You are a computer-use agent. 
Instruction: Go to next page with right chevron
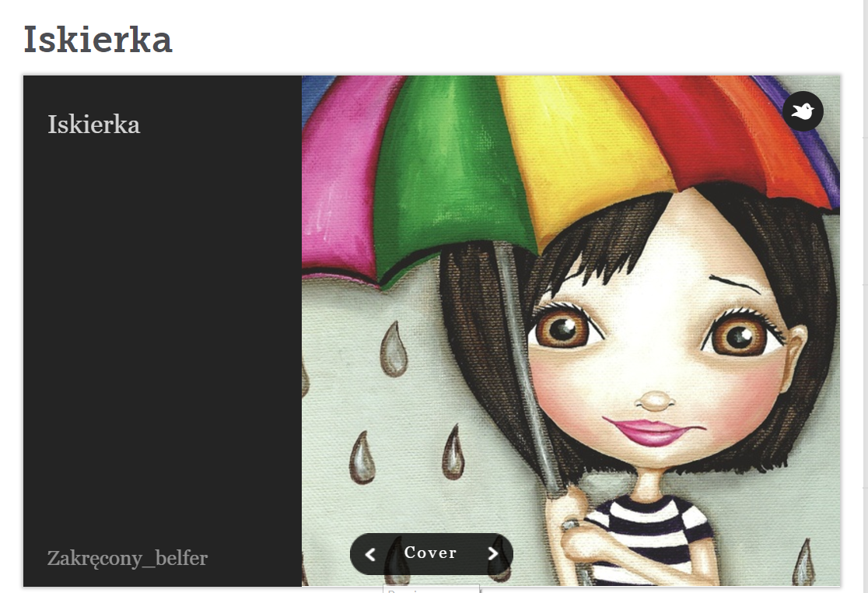pos(492,553)
